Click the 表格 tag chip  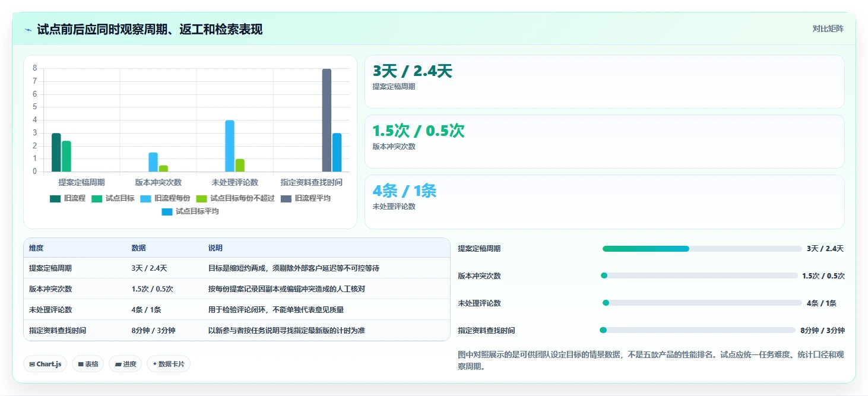point(88,364)
